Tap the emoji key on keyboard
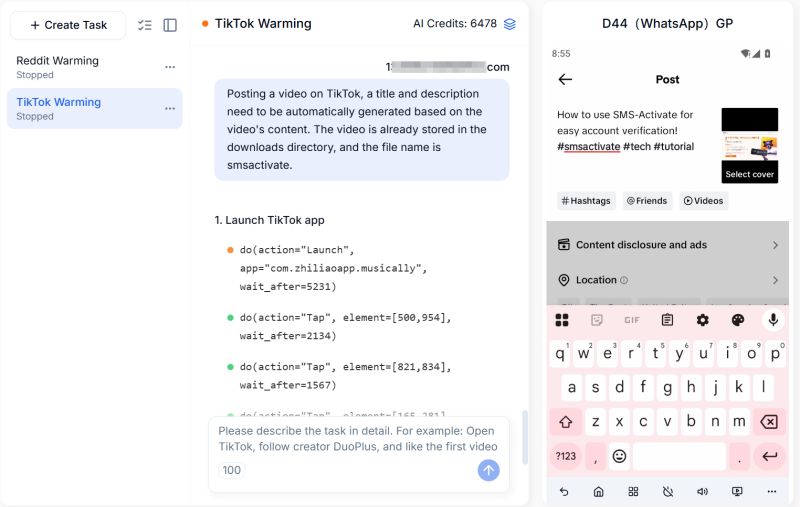Viewport: 800px width, 507px height. point(619,456)
